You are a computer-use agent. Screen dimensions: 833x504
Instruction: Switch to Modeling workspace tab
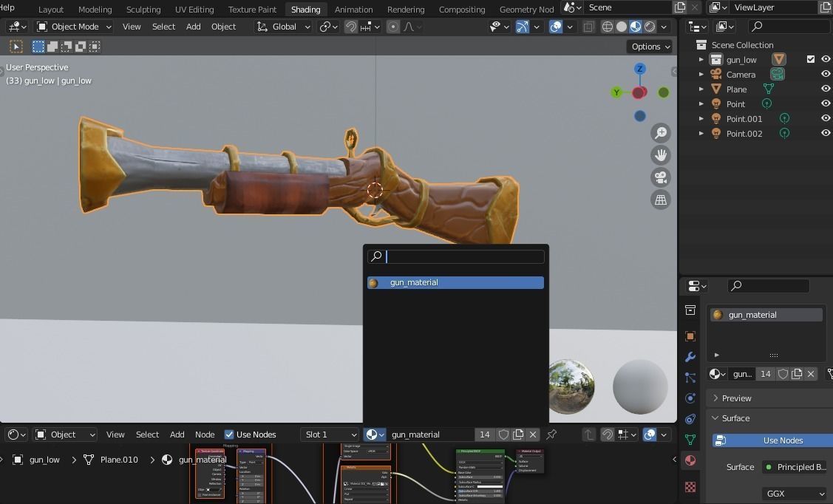[95, 10]
